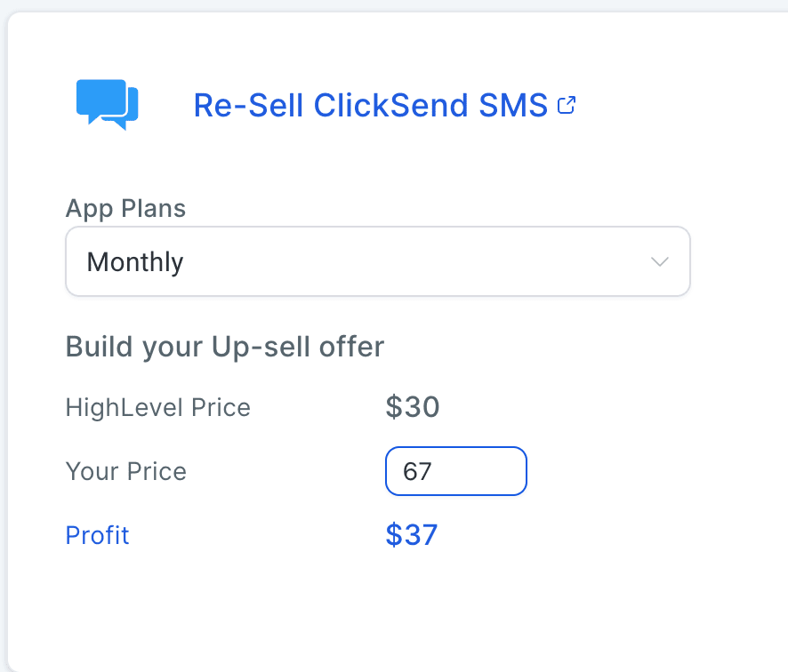
Task: Expand the Monthly plan selector chevron
Action: 659,261
